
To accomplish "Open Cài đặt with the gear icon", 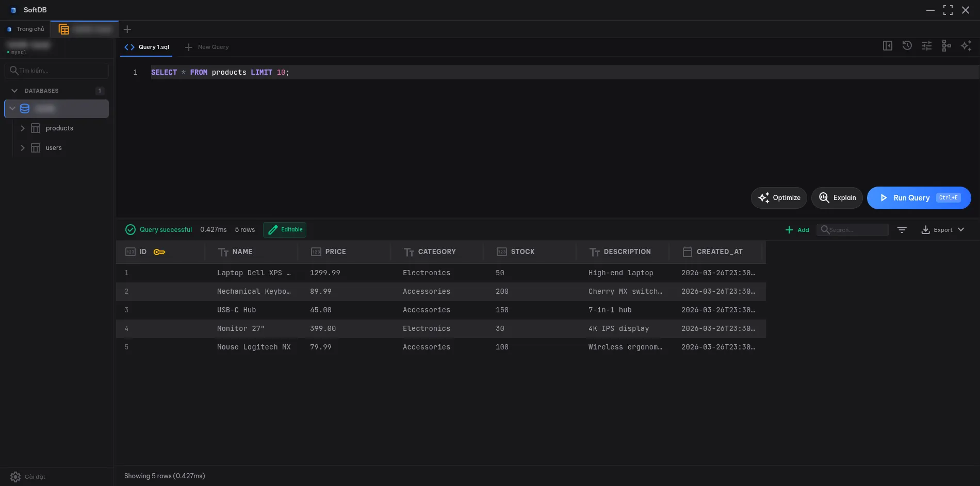I will click(15, 476).
